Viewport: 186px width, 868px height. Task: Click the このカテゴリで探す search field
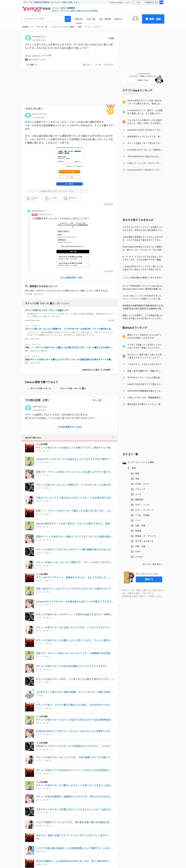point(43,19)
